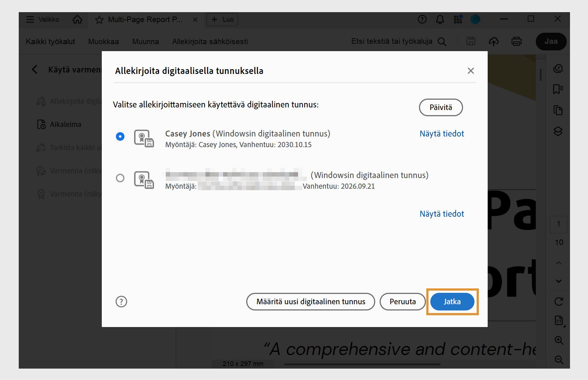
Task: Click the Näytä tiedot link for Casey Jones
Action: coord(441,134)
